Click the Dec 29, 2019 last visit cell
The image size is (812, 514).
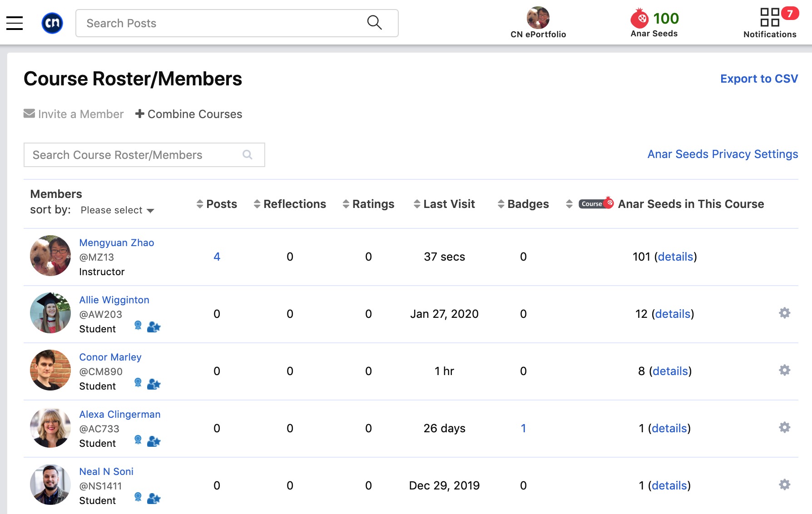coord(444,485)
